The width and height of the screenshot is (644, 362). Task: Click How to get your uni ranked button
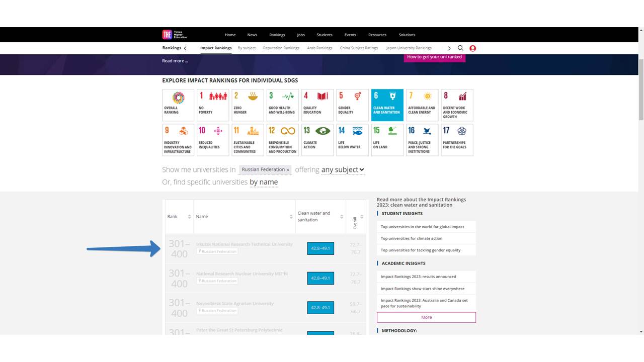[435, 57]
